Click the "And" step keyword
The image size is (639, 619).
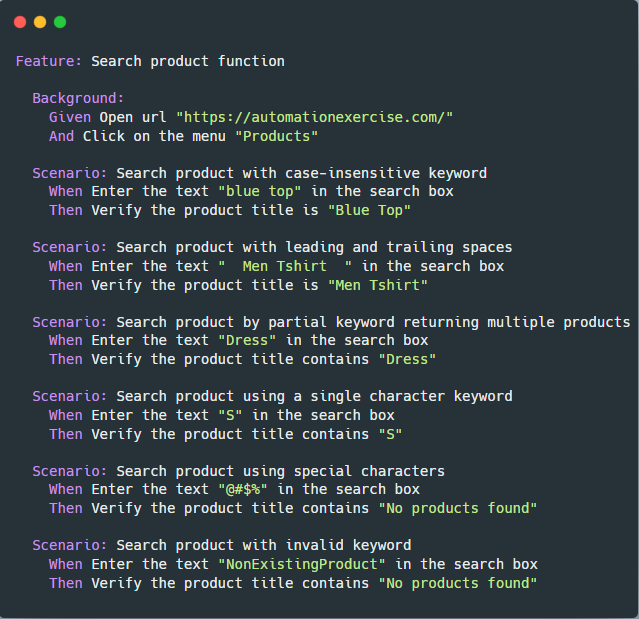61,136
